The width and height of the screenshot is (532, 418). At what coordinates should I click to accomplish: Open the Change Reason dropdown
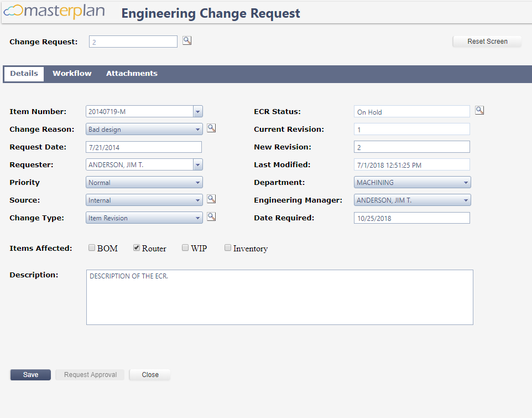pos(144,129)
